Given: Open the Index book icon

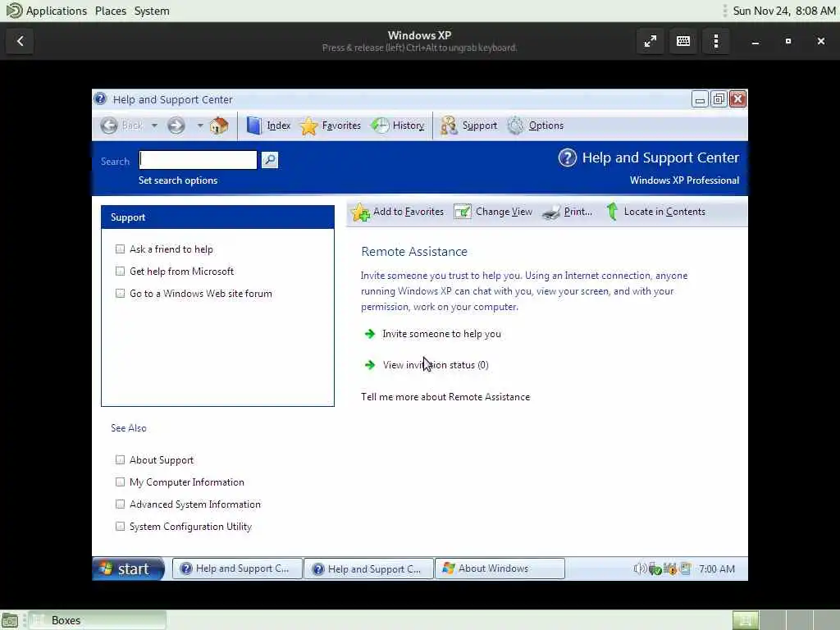Looking at the screenshot, I should [254, 126].
